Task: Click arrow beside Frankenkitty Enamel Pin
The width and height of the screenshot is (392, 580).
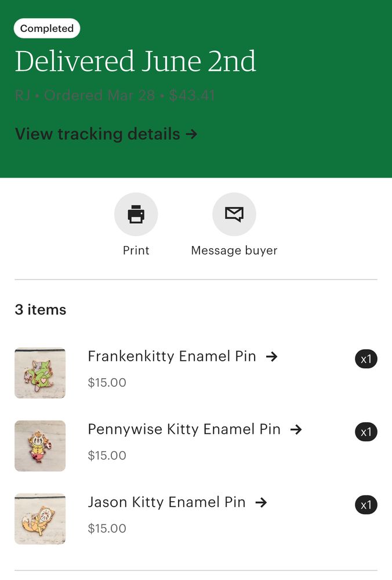Action: coord(271,357)
